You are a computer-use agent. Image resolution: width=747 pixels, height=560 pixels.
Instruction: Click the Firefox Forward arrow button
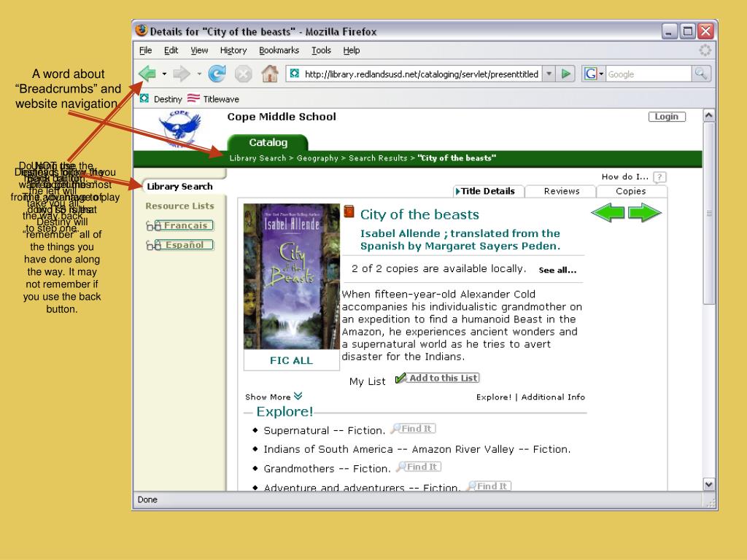[182, 74]
